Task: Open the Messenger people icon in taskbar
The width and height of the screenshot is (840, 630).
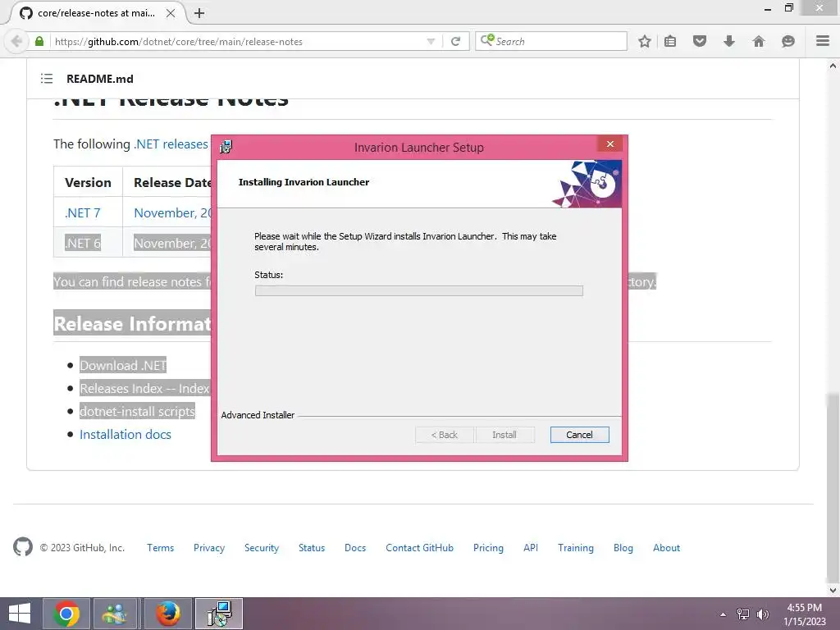Action: tap(115, 614)
